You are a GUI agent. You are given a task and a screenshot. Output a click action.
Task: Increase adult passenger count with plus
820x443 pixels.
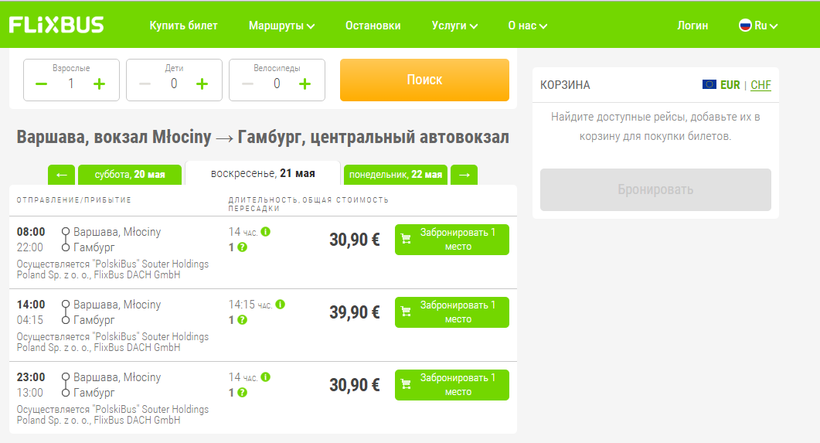click(x=99, y=84)
